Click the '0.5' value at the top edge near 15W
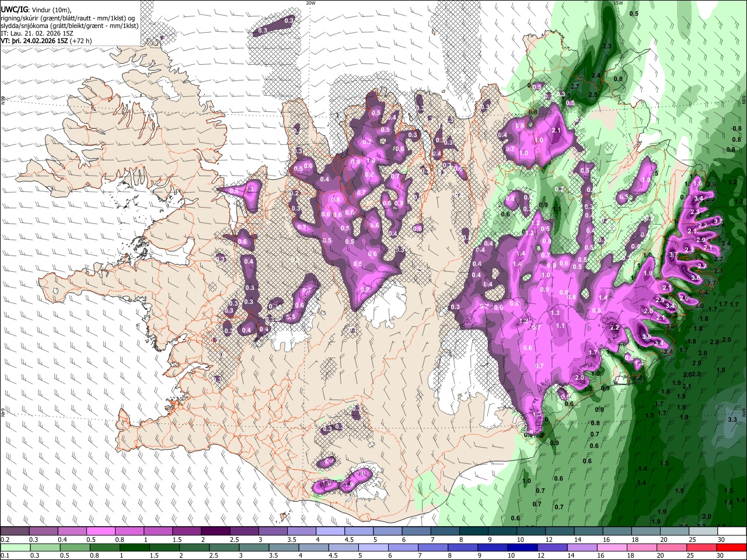The image size is (747, 560). (x=634, y=13)
